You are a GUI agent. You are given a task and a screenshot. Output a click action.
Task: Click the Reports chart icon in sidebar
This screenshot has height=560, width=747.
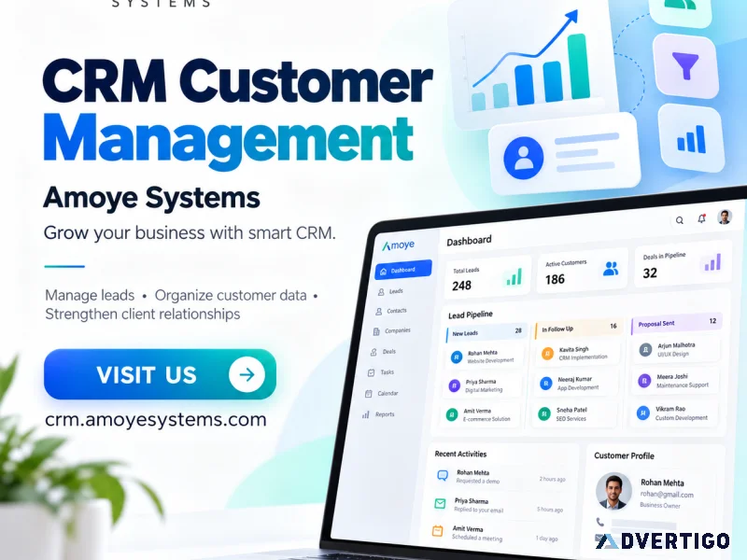365,414
